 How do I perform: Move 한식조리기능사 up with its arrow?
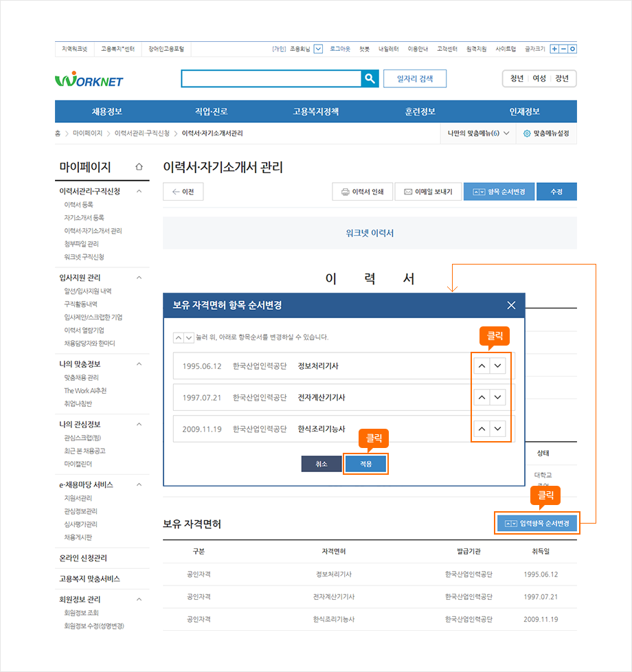tap(482, 429)
